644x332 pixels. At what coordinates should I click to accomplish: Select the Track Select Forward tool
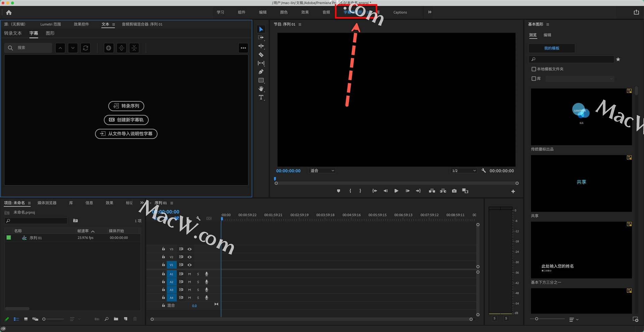point(261,38)
